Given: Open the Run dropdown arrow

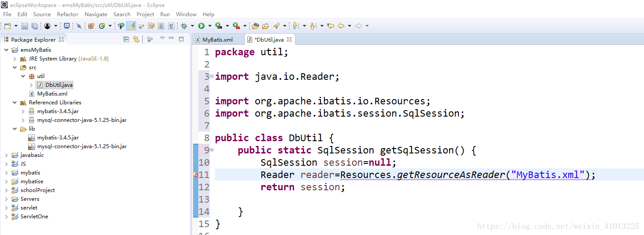Looking at the screenshot, I should (210, 26).
